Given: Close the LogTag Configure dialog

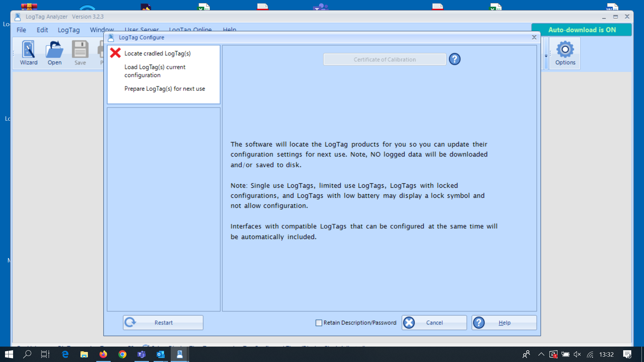Looking at the screenshot, I should [534, 38].
